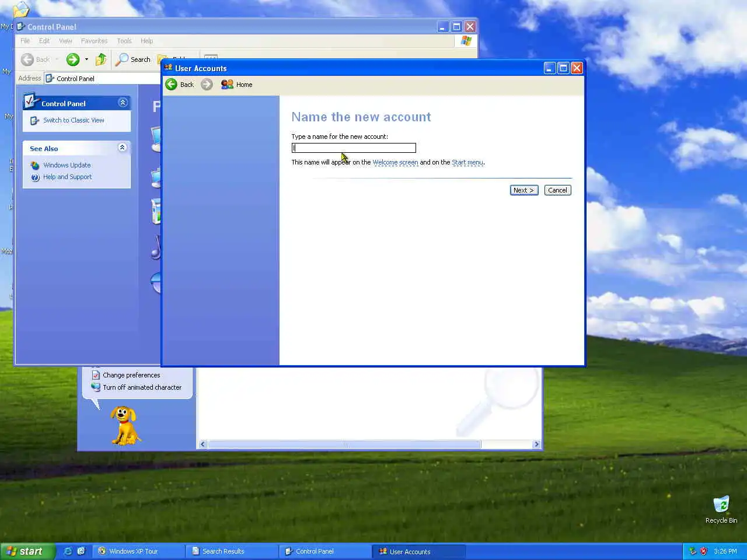Screen dimensions: 747x560
Task: Click second Quick Launch icon on taskbar
Action: (81, 551)
